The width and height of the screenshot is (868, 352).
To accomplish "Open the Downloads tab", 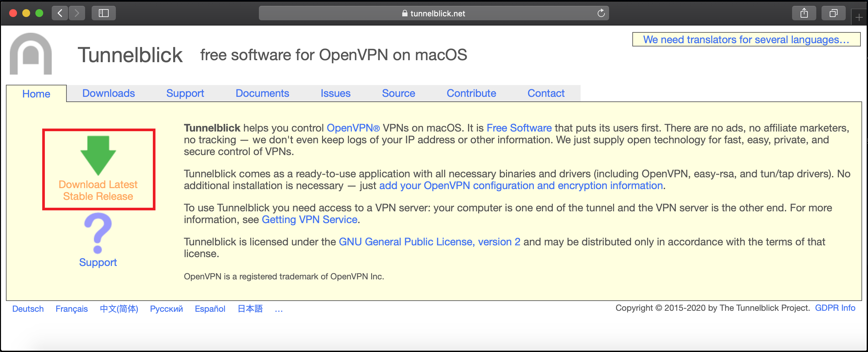I will 109,93.
